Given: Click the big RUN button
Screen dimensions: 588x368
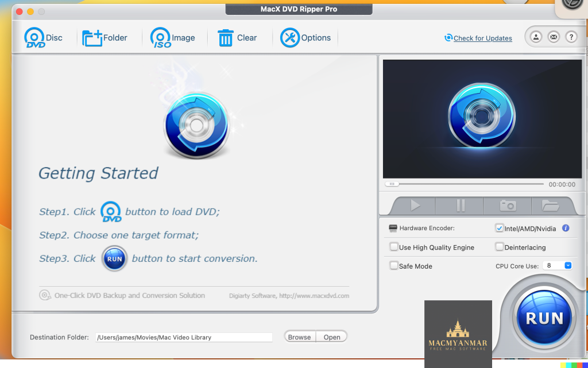Looking at the screenshot, I should tap(544, 318).
